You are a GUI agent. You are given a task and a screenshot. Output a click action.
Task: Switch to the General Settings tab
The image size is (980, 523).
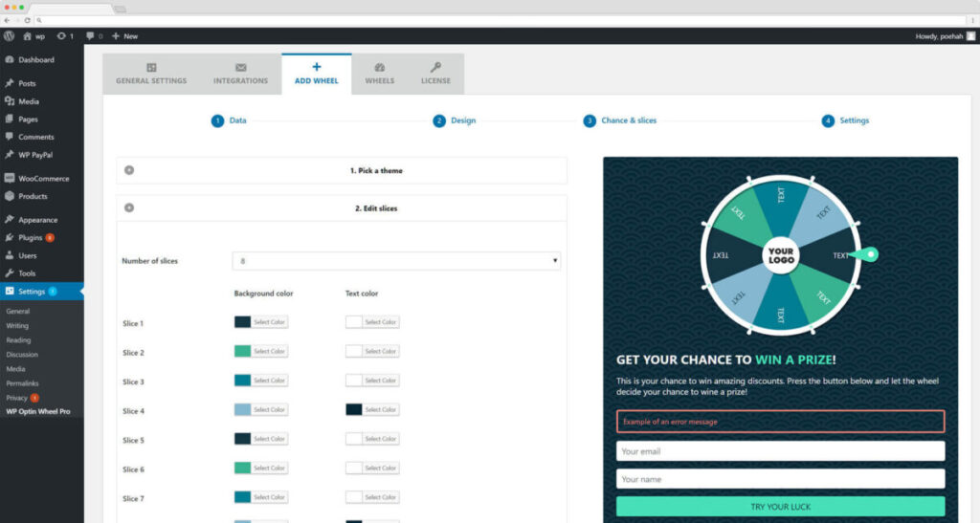(151, 74)
